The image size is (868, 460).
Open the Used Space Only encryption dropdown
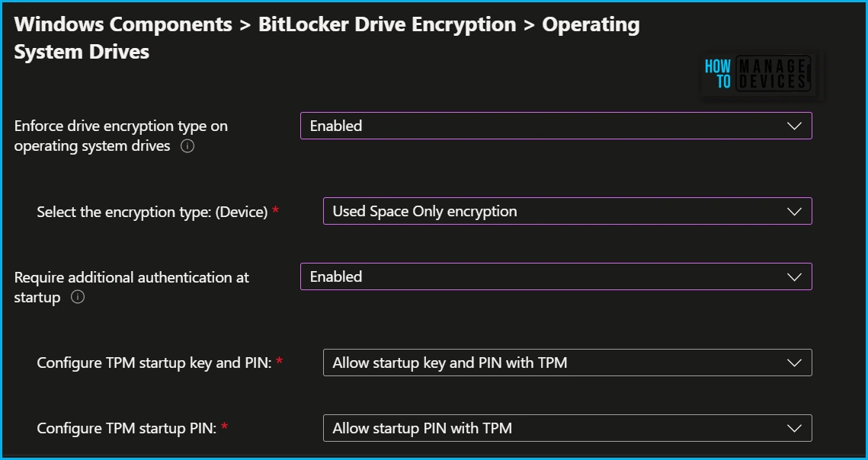pyautogui.click(x=568, y=211)
